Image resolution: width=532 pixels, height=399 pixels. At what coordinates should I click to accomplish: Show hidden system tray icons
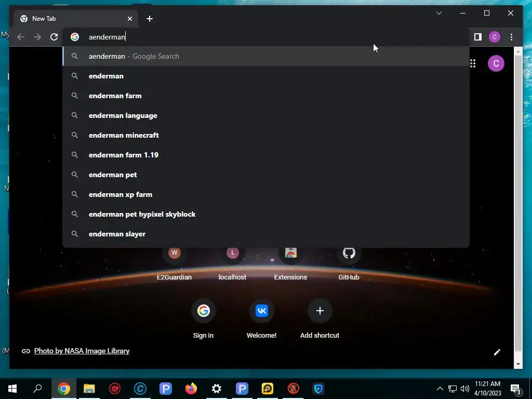pyautogui.click(x=440, y=389)
